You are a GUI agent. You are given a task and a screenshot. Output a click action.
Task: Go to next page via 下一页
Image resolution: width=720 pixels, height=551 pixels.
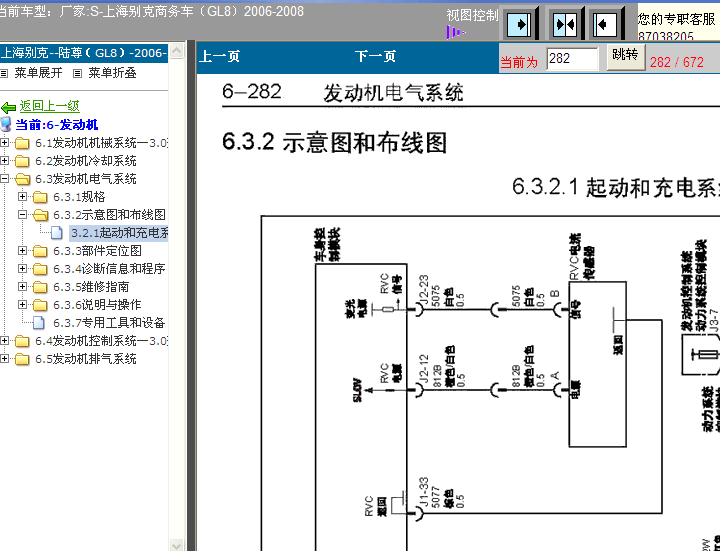click(375, 56)
